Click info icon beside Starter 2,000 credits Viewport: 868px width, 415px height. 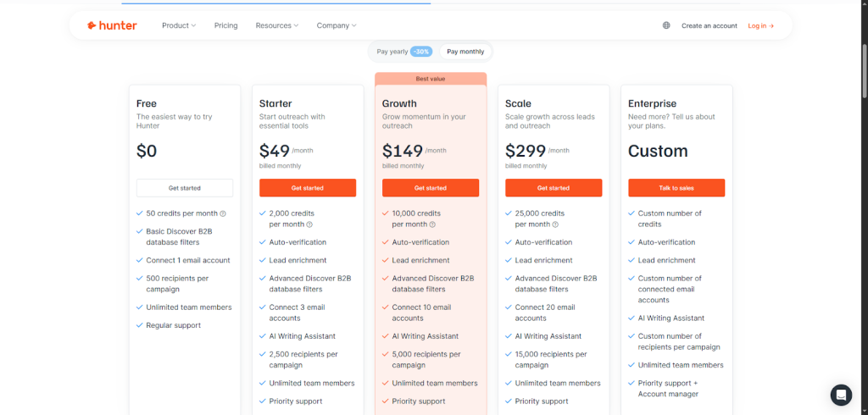309,224
